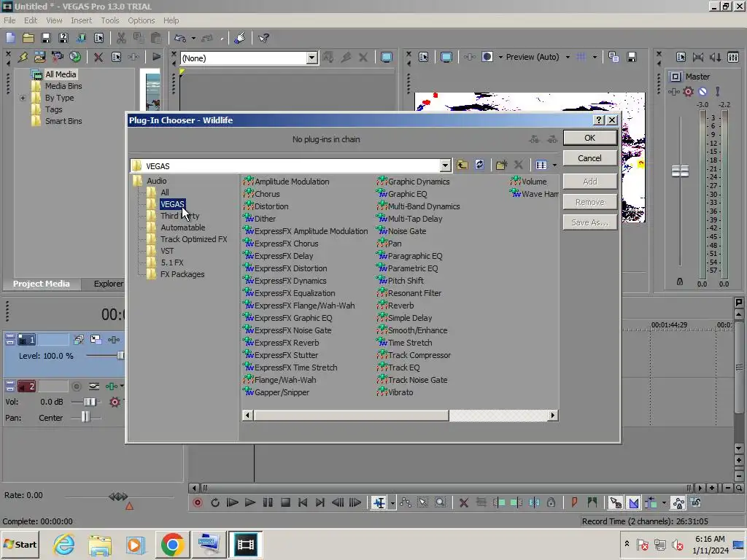Click the Import Media icon in Project Media toolbar
Viewport: 747px width, 560px height.
[39, 57]
